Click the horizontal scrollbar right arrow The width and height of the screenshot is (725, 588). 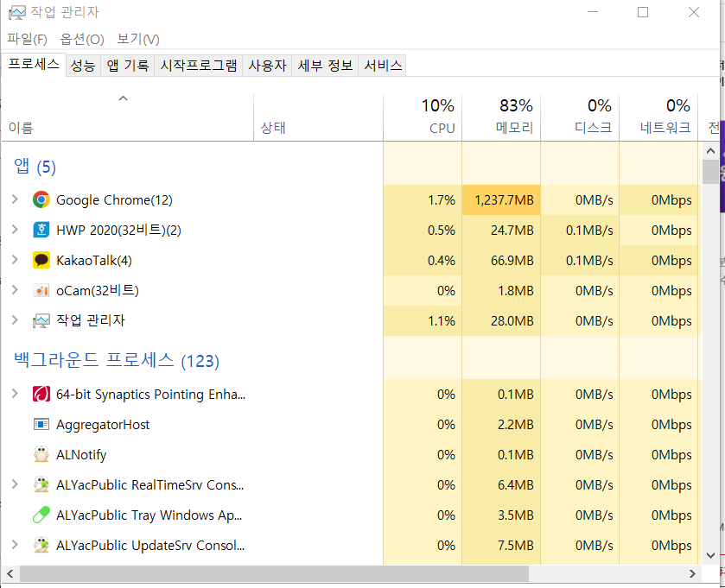692,573
